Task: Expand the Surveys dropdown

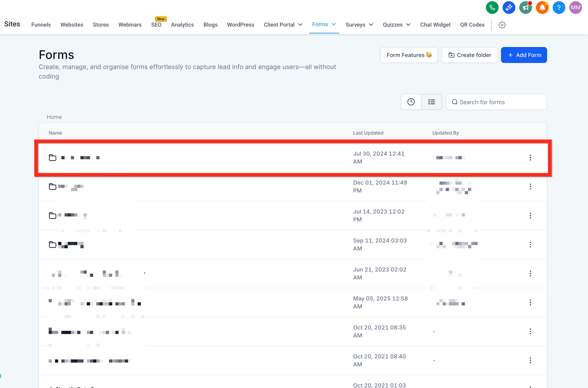Action: point(359,25)
